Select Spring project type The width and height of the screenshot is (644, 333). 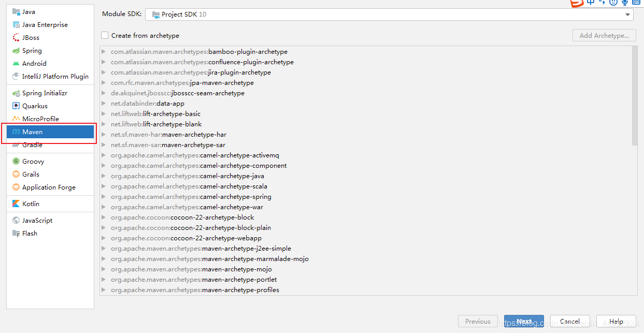(x=50, y=50)
